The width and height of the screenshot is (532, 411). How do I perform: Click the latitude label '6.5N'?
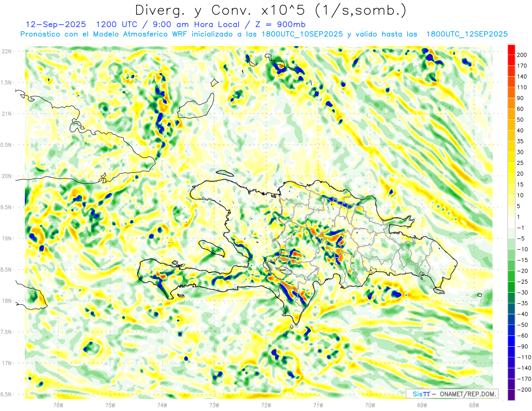6,395
